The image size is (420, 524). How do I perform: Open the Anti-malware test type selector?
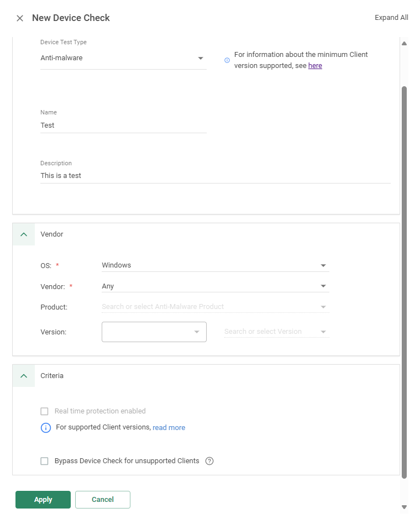coord(123,57)
